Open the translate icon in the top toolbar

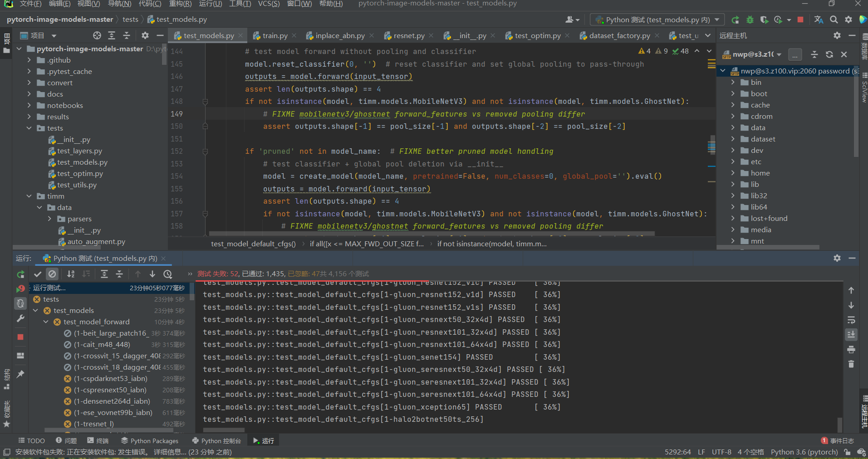point(819,20)
